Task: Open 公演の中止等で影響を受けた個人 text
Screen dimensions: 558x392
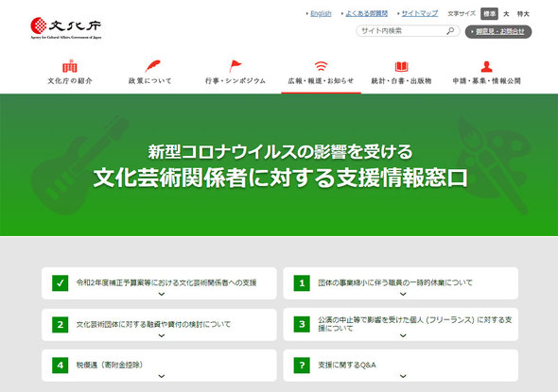Action: click(x=415, y=324)
